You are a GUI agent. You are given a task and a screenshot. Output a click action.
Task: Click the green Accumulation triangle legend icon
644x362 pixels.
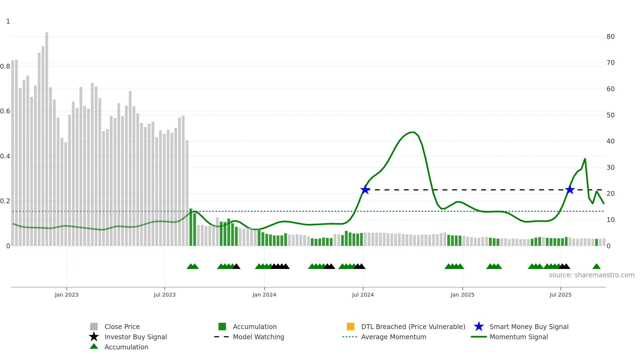pyautogui.click(x=94, y=346)
